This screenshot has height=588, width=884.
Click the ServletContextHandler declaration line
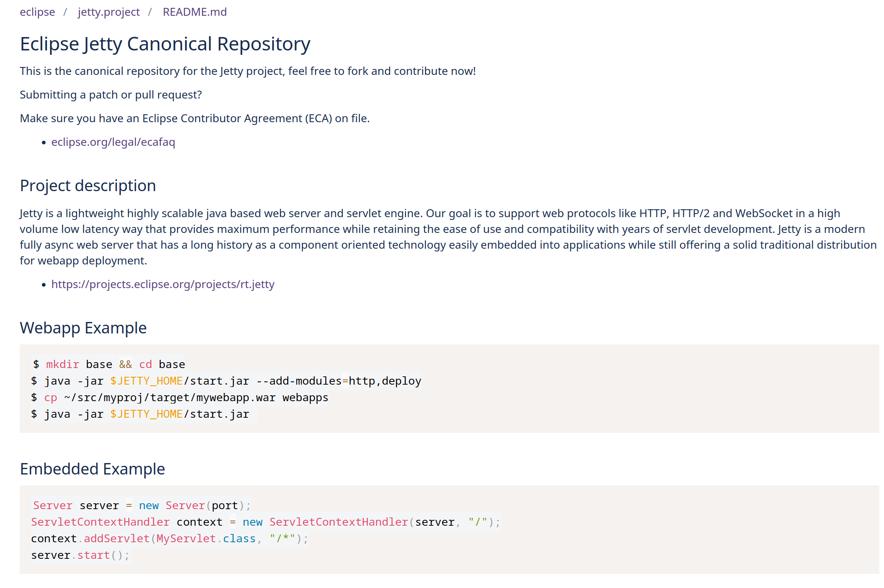point(265,522)
